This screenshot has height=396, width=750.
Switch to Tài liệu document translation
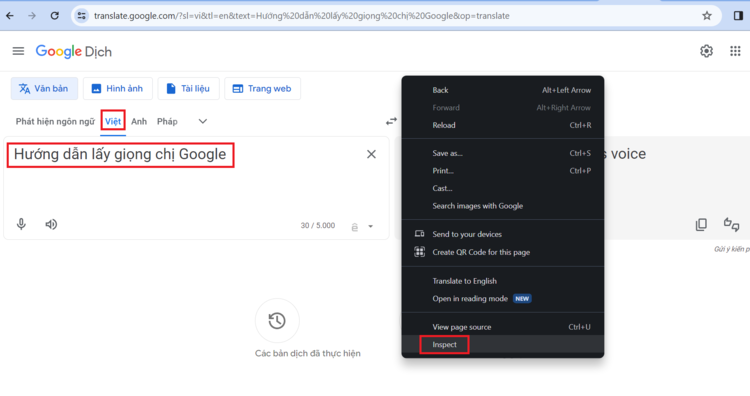[x=188, y=88]
